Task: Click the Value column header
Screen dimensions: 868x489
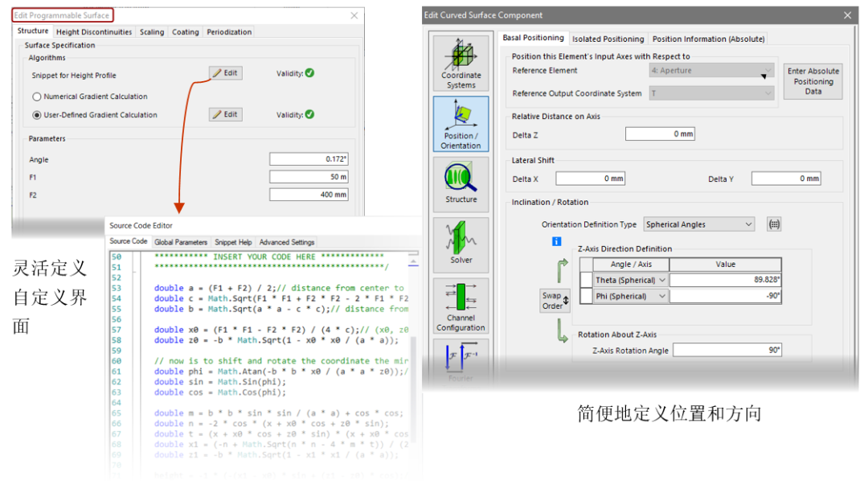Action: coord(725,264)
